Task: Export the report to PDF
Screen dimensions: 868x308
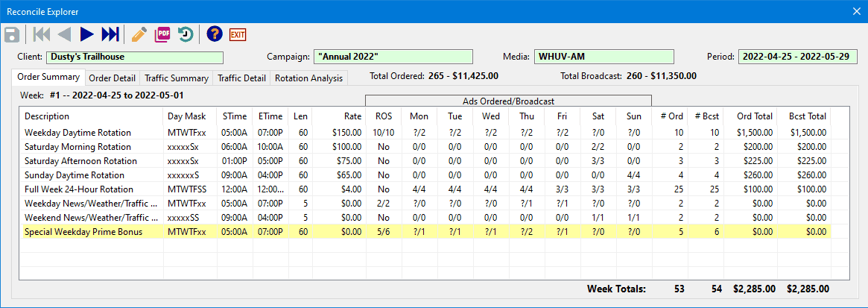Action: (x=162, y=34)
